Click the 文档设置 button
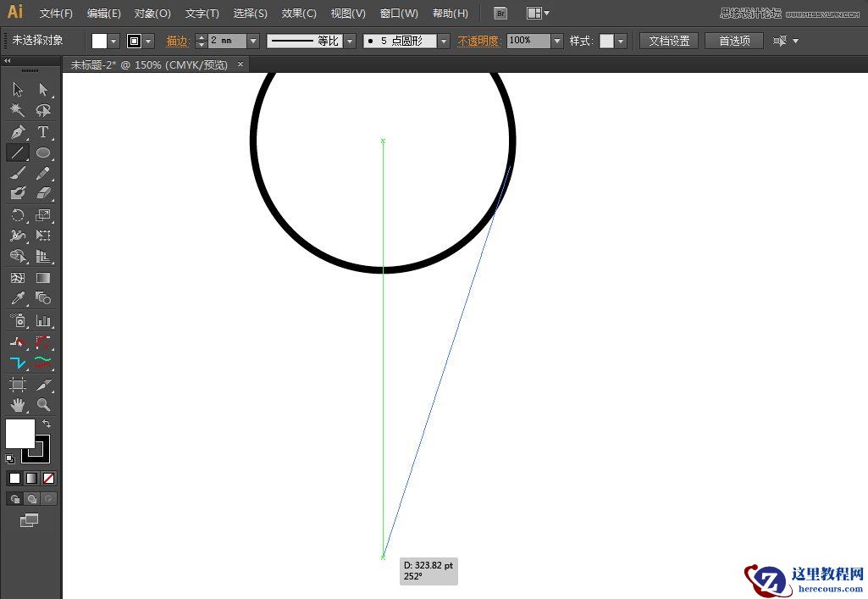Image resolution: width=868 pixels, height=599 pixels. (x=672, y=40)
